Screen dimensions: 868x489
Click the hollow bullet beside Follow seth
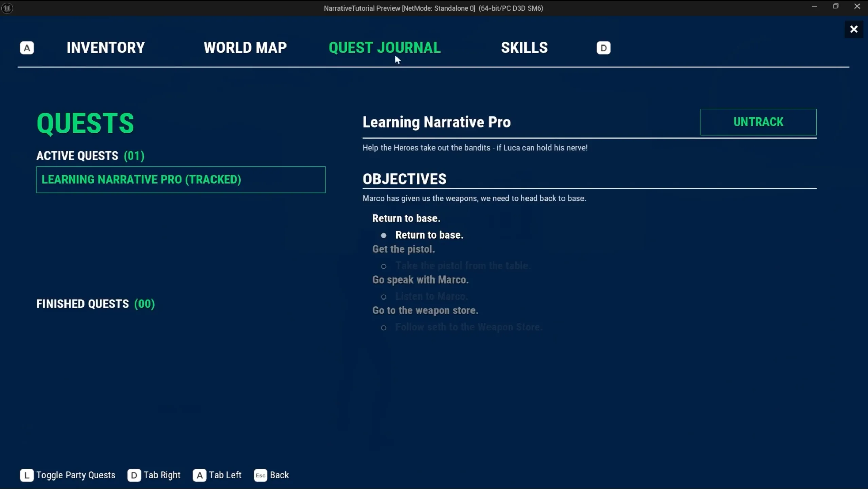(384, 328)
